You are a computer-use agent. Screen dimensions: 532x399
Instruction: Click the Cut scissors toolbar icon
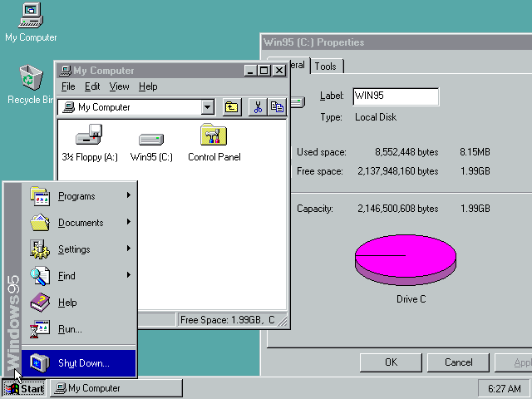click(x=258, y=107)
